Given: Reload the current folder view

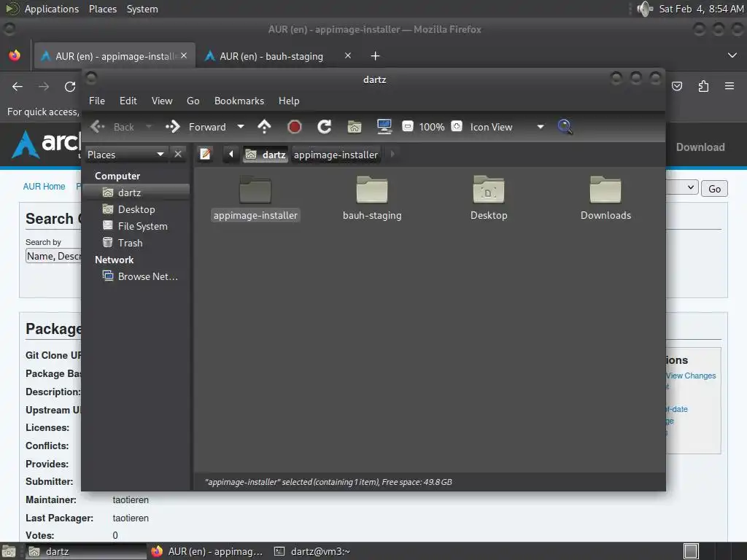Looking at the screenshot, I should [325, 127].
